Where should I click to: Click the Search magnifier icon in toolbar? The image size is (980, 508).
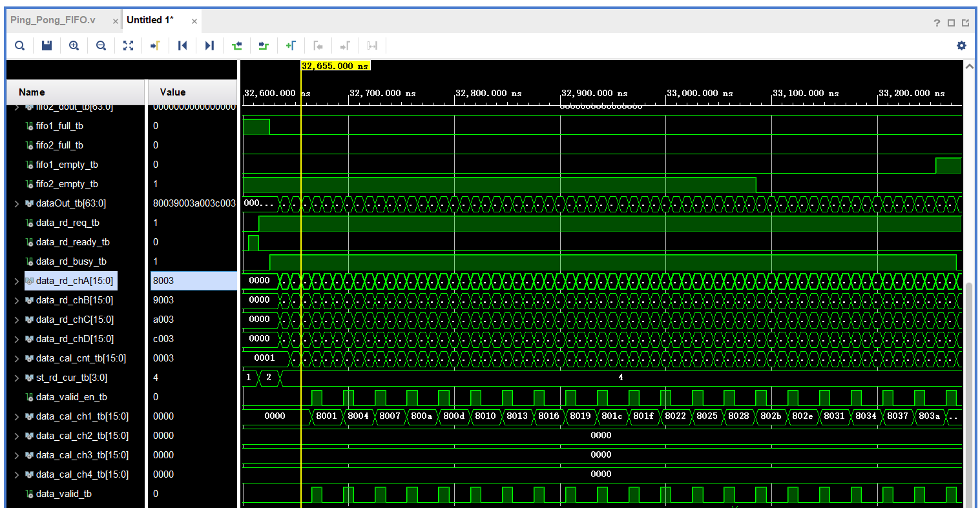pyautogui.click(x=20, y=45)
